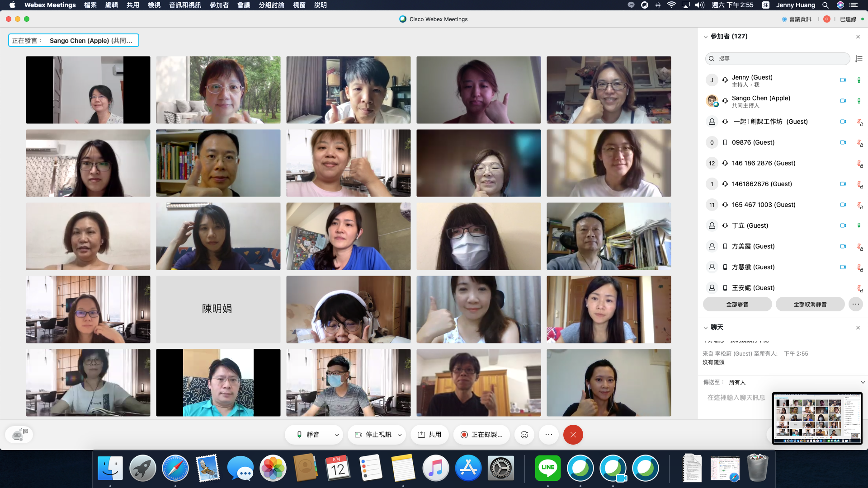Unmute 09876 (Guest) microphone
868x488 pixels.
click(x=859, y=142)
